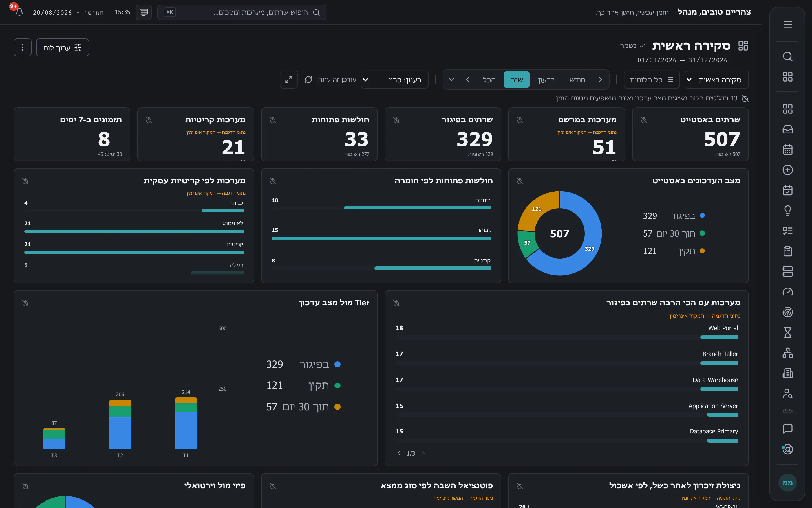Click the period arrow next to the חודש tab
This screenshot has width=812, height=508.
pyautogui.click(x=600, y=80)
